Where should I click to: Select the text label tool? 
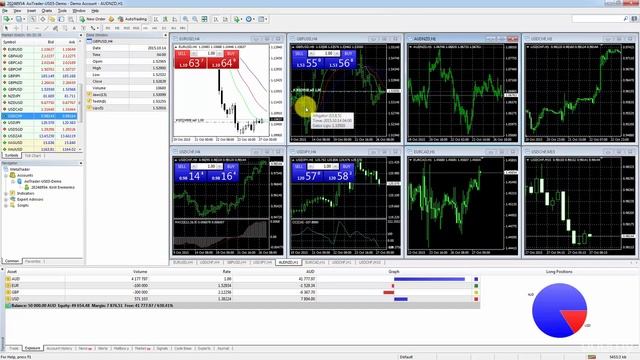(x=83, y=28)
